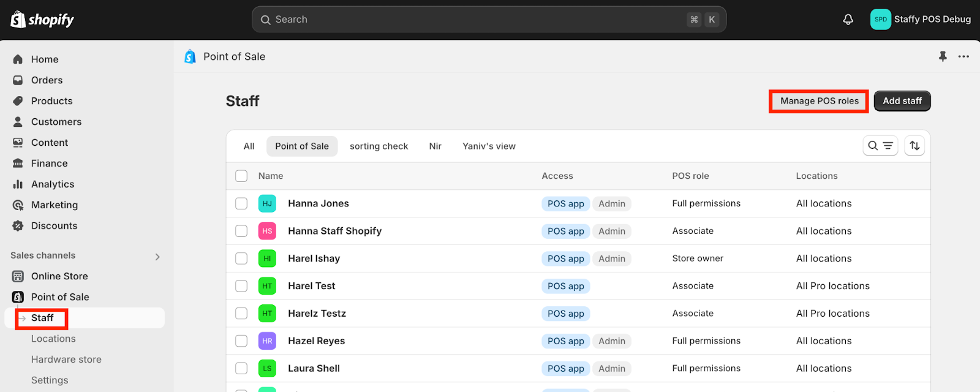The image size is (980, 392).
Task: Click the Shopify logo
Action: 42,20
